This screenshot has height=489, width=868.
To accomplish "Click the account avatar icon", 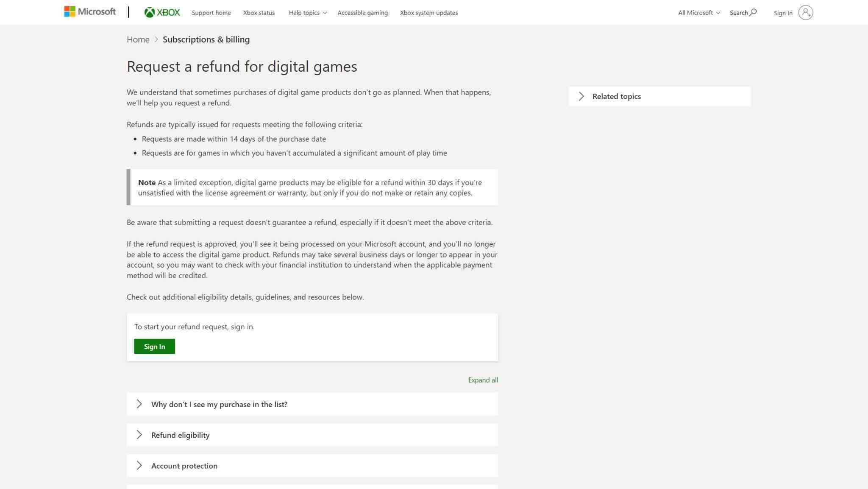I will [805, 12].
